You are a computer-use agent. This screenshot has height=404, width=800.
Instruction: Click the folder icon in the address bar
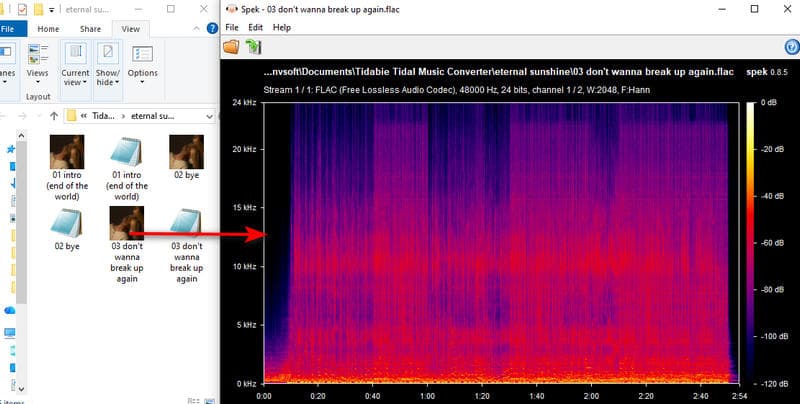click(x=72, y=116)
